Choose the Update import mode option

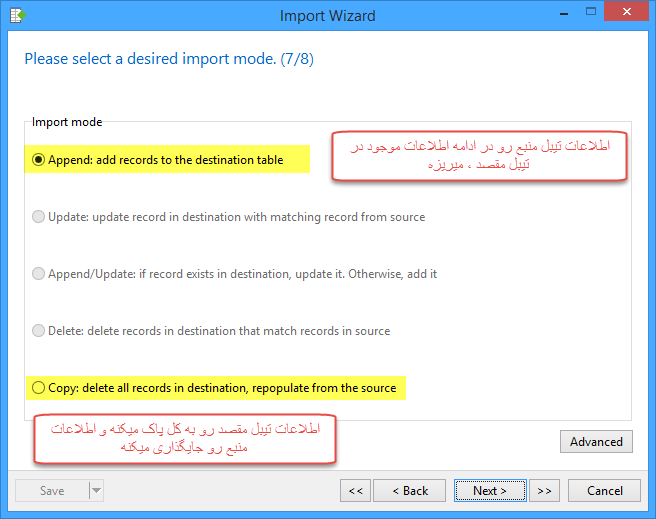point(39,217)
